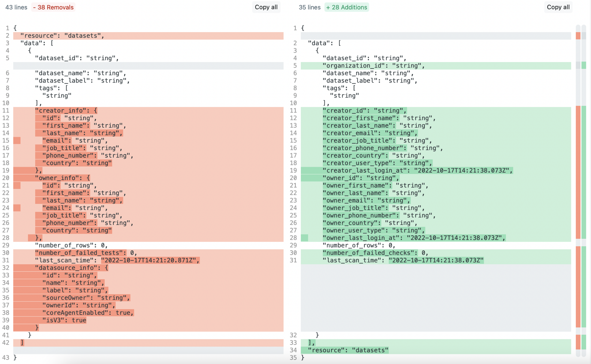Click the added "organization_id" line on the right
The image size is (591, 364).
373,66
